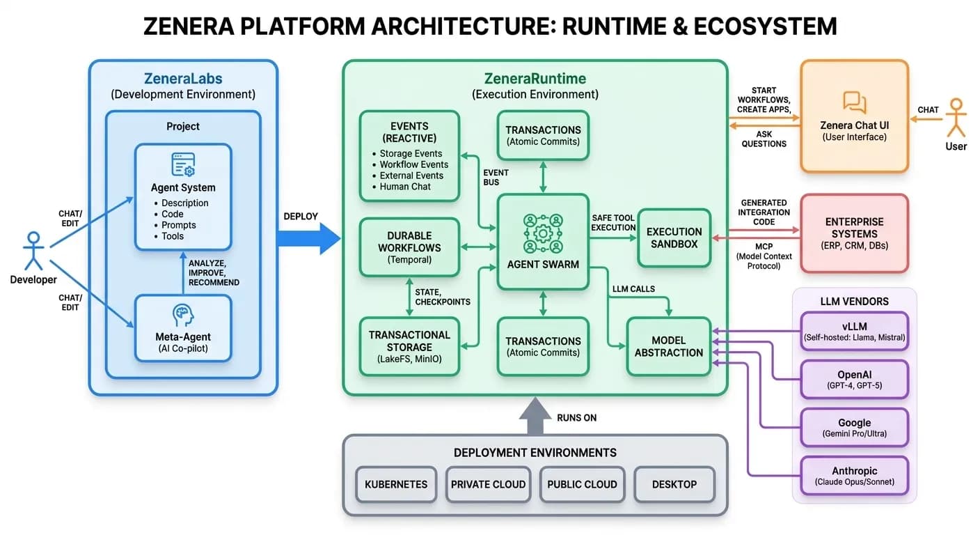This screenshot has height=535, width=980.
Task: Click the 'START WORKFLOWS, CREATE APPS' label
Action: tap(764, 100)
